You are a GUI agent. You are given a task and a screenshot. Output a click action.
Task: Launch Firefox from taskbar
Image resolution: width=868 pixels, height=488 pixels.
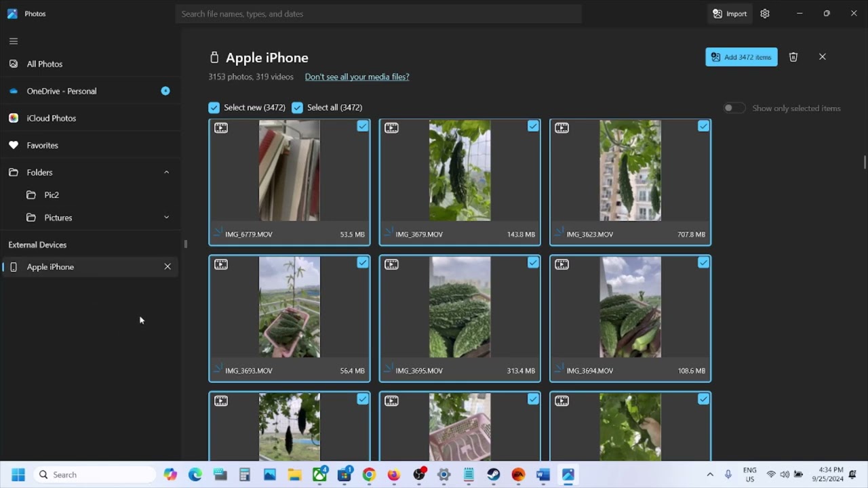[x=394, y=474]
